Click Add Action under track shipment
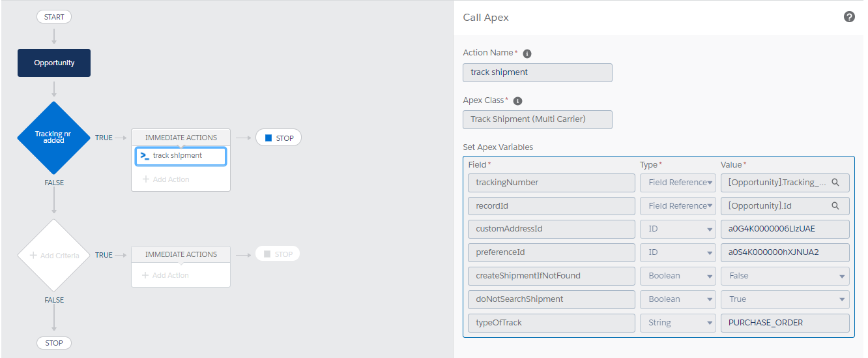Image resolution: width=868 pixels, height=358 pixels. tap(166, 179)
